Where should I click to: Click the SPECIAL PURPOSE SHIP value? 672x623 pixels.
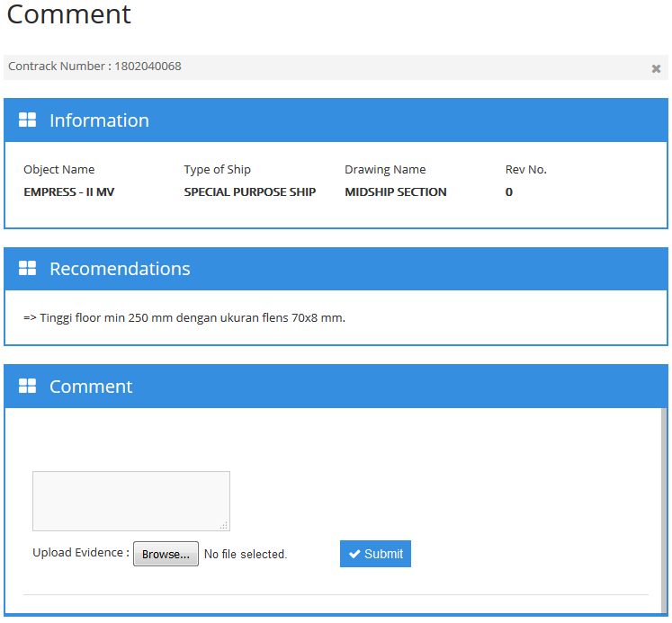pos(249,192)
